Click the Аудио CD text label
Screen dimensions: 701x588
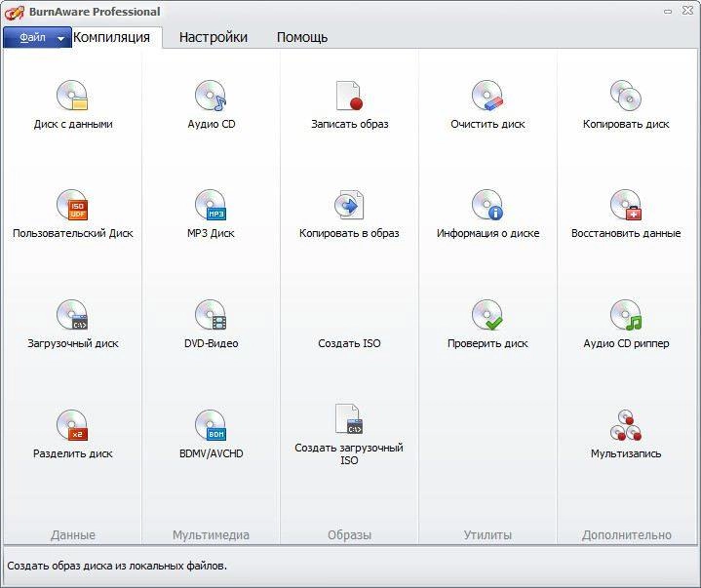point(211,124)
